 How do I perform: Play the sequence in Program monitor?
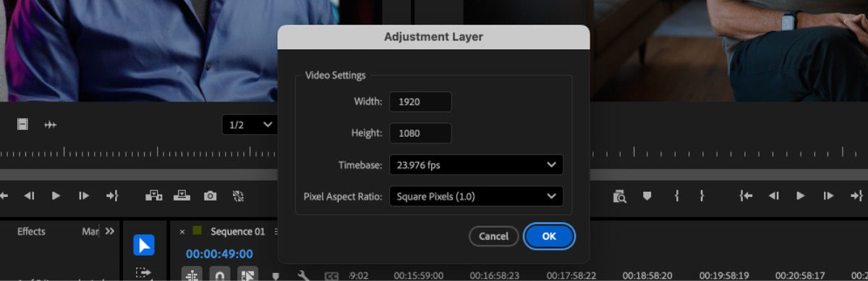click(x=801, y=196)
